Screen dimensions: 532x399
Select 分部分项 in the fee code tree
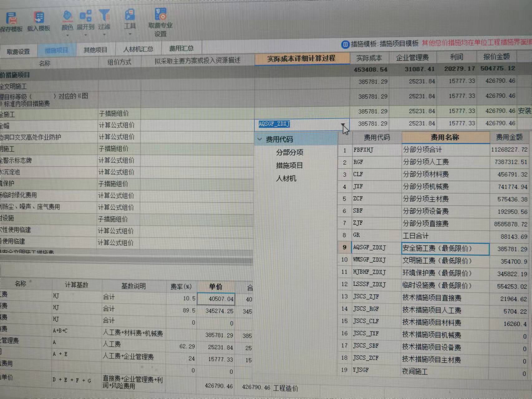[x=289, y=153]
